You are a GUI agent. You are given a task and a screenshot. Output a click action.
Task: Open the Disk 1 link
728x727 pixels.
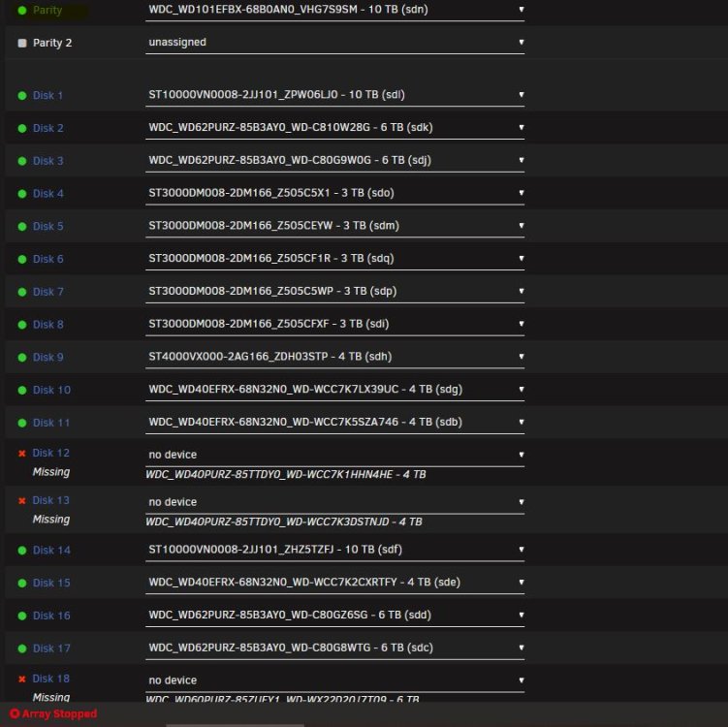47,96
